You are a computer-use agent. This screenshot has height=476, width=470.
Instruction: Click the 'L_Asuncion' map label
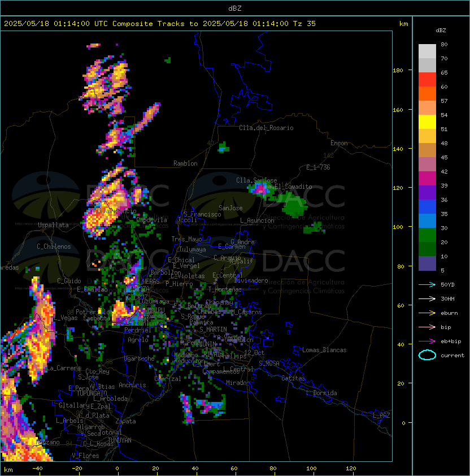(x=257, y=220)
